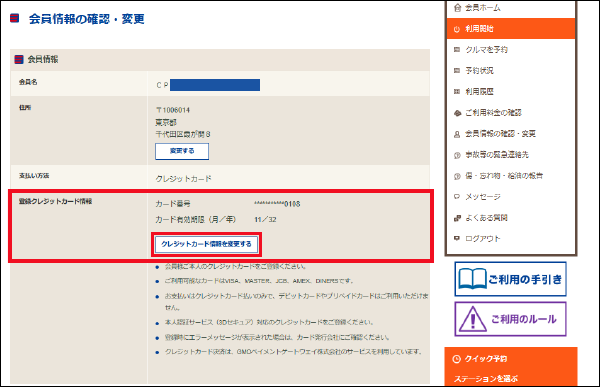Click the warning triangle icon in ご利用のルール

click(473, 319)
